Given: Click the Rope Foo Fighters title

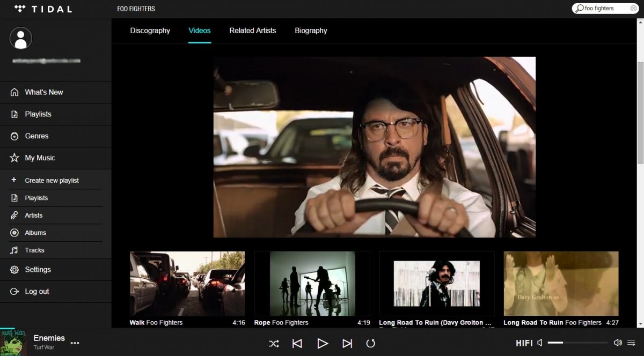Looking at the screenshot, I should coord(281,323).
